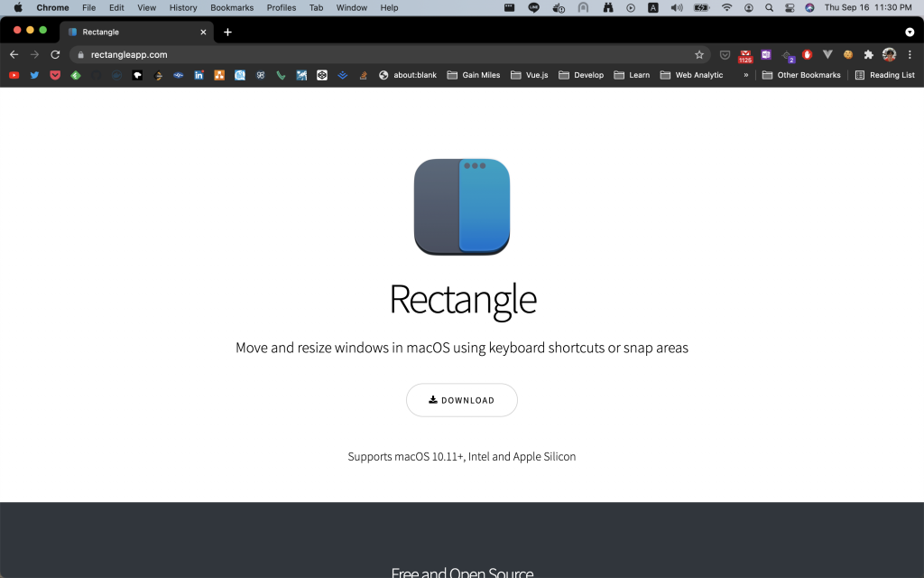Open the about:blank bookmark

408,75
